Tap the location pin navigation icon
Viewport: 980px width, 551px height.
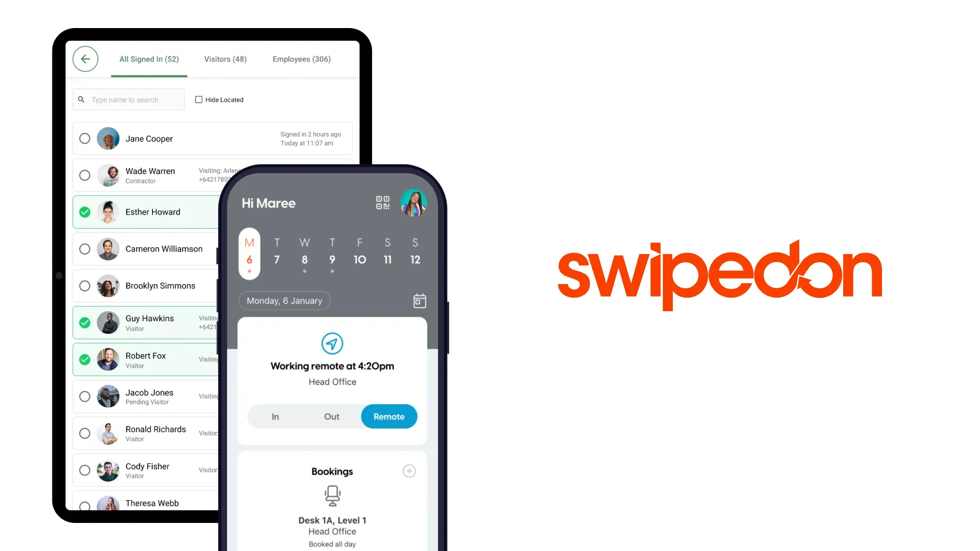pos(331,343)
